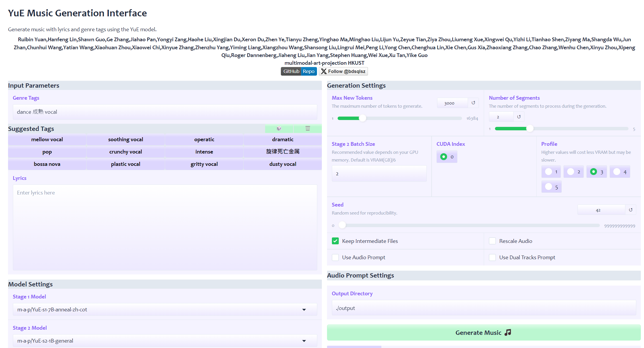644x348 pixels.
Task: Add '旋律死亡金属' suggested tag
Action: (283, 152)
